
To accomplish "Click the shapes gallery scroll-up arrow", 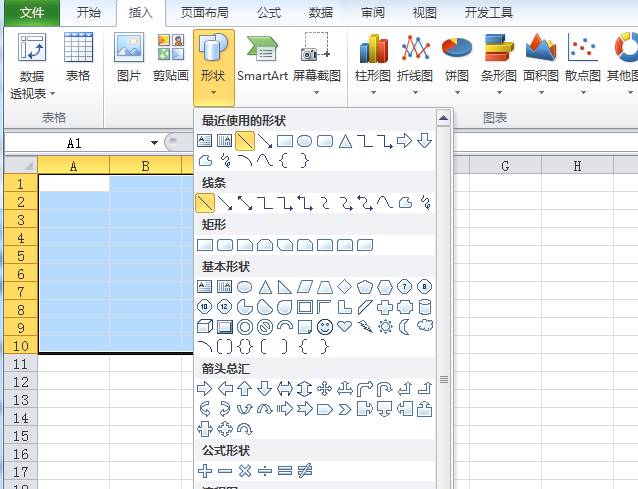I will (444, 118).
